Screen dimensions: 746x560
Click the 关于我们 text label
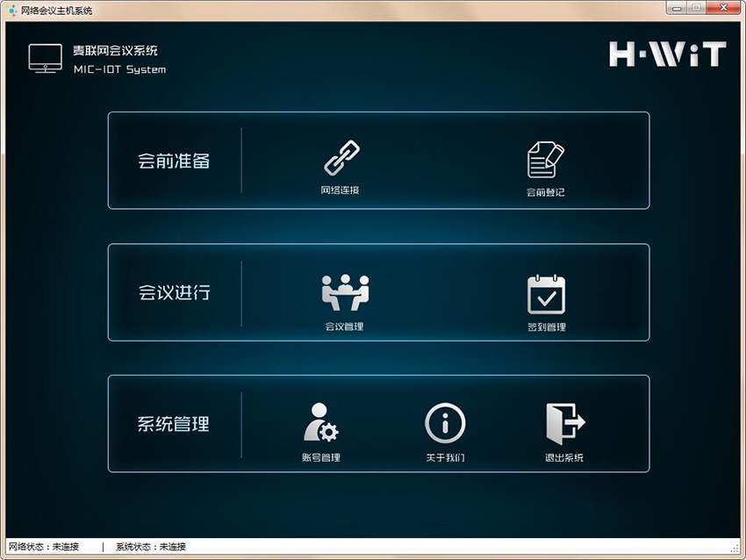click(x=445, y=457)
